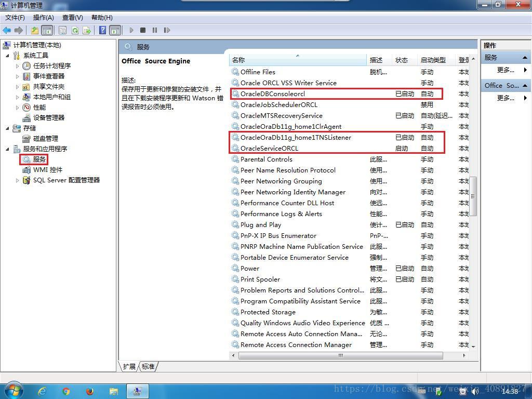Sort by 启动类型 column header

[x=436, y=60]
